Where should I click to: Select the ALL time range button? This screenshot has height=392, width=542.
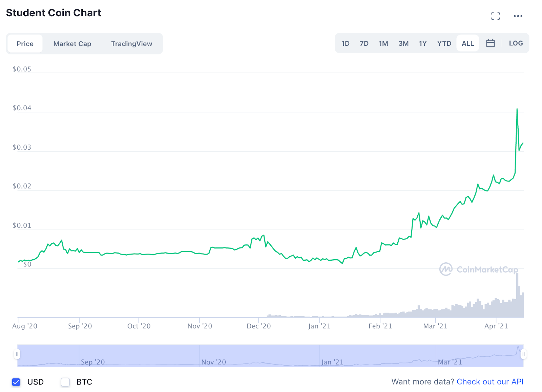click(467, 43)
